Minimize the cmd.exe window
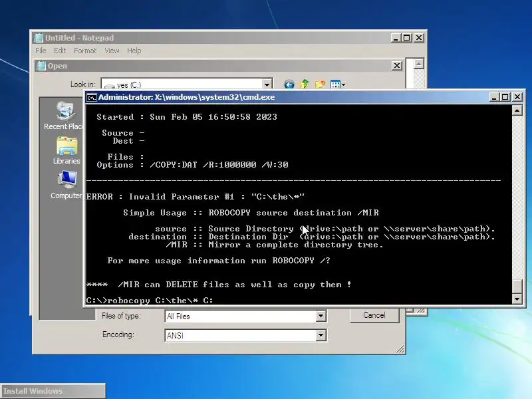532x399 pixels. pos(494,97)
